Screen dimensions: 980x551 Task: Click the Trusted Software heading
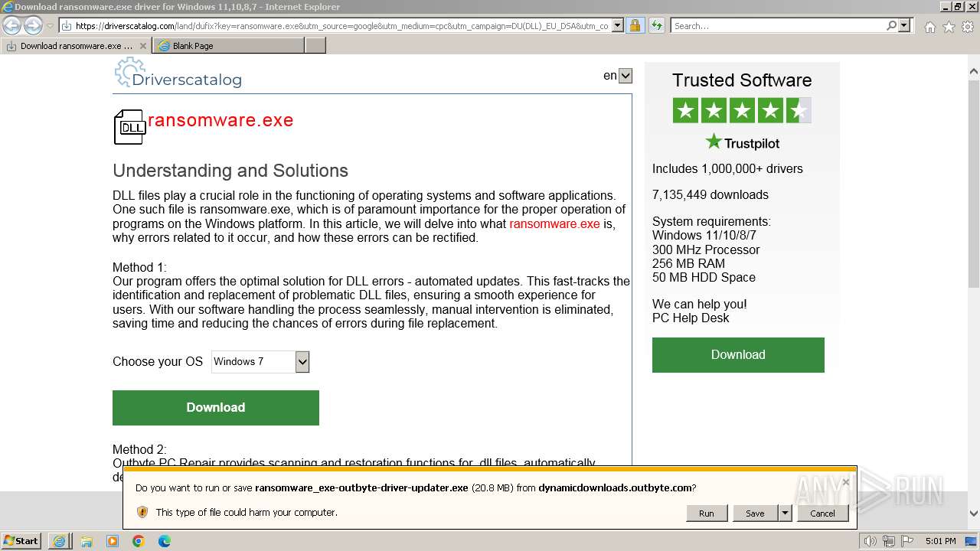(742, 80)
